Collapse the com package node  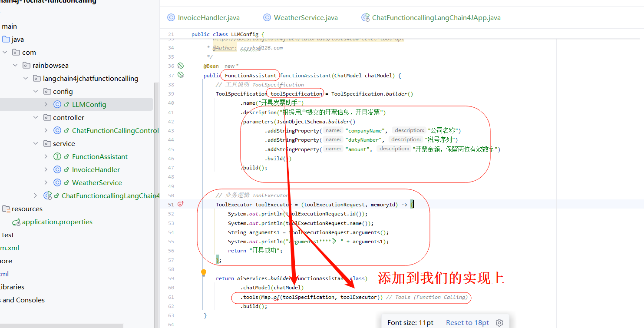(5, 53)
